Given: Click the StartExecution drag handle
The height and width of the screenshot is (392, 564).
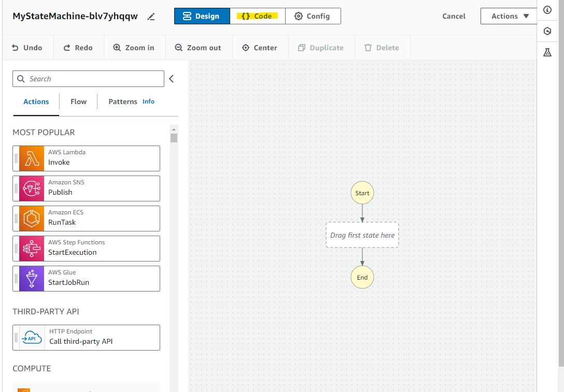Looking at the screenshot, I should pos(16,249).
